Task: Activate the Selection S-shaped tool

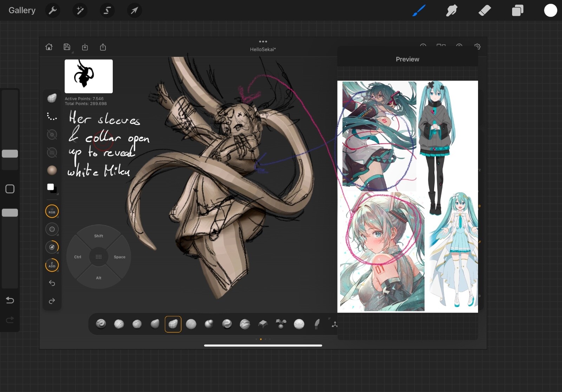Action: click(x=107, y=11)
